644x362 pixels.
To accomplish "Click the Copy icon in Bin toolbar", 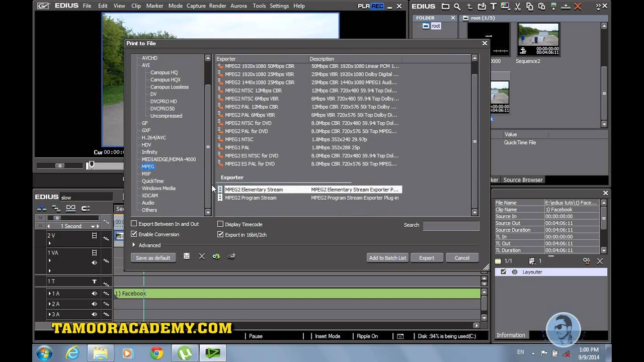I will [529, 6].
